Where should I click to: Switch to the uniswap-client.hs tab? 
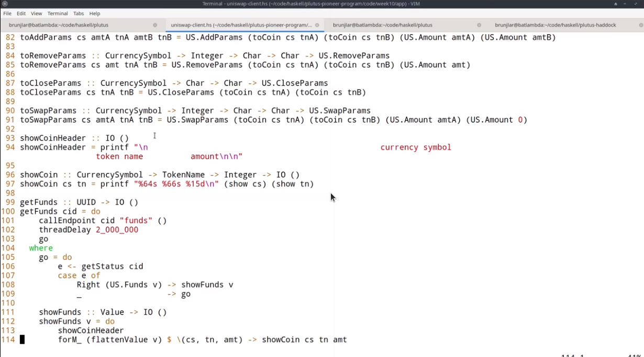pyautogui.click(x=241, y=25)
